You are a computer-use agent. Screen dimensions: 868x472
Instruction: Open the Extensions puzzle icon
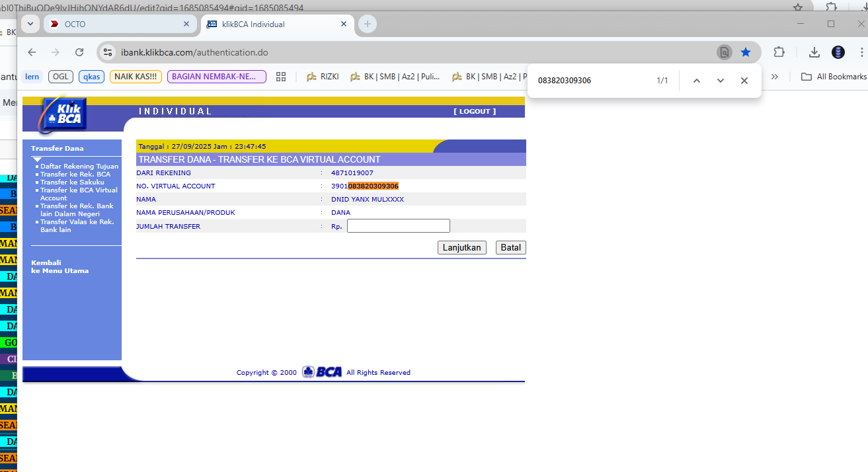pos(779,52)
